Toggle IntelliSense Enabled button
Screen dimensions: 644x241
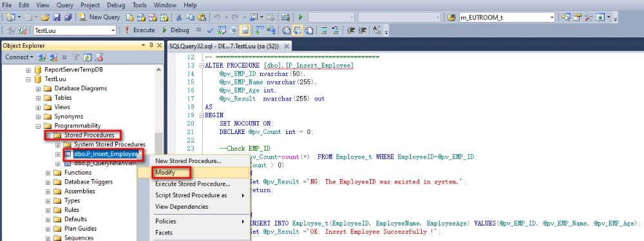pyautogui.click(x=245, y=30)
